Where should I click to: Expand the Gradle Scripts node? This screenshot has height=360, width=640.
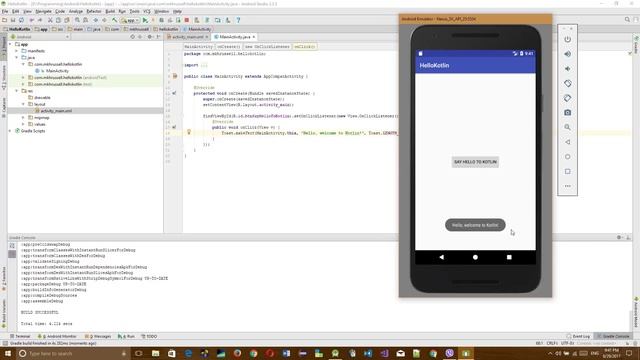click(x=10, y=131)
